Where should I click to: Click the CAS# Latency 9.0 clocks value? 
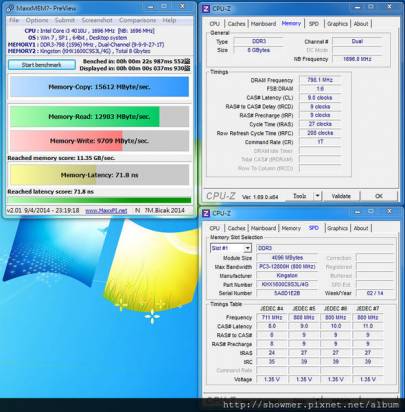pyautogui.click(x=320, y=98)
